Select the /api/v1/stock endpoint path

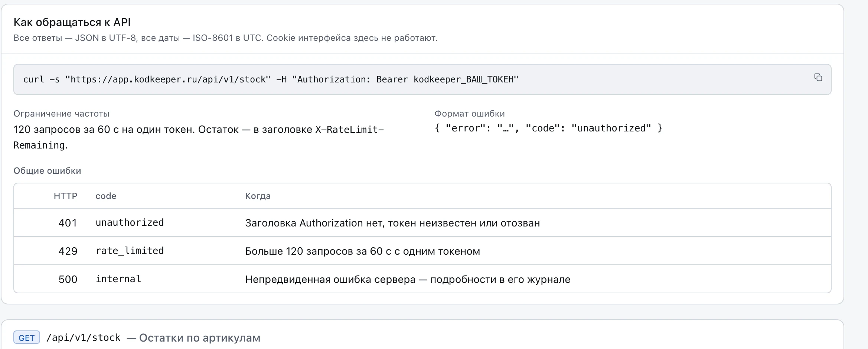[84, 337]
